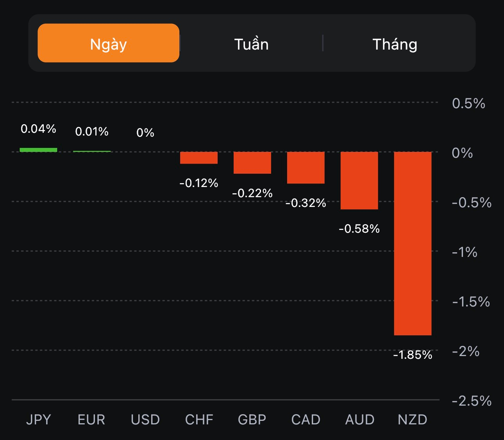This screenshot has width=504, height=440.
Task: Select the CHF red bar
Action: (x=198, y=158)
